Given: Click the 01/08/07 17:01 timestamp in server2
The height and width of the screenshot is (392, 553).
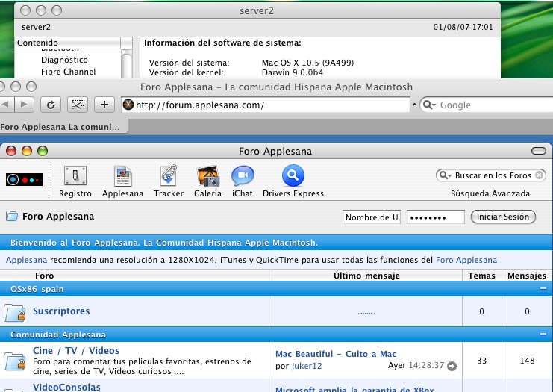Looking at the screenshot, I should (463, 27).
